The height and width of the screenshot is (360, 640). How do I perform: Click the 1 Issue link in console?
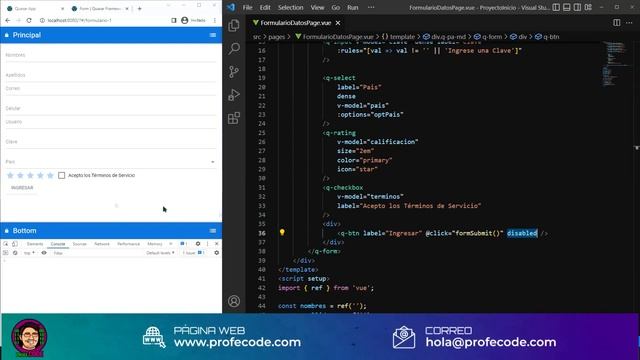click(x=192, y=253)
